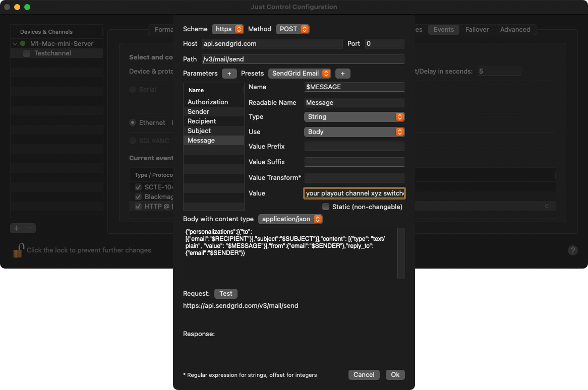Open the Use Body dropdown
Image resolution: width=588 pixels, height=390 pixels.
354,132
